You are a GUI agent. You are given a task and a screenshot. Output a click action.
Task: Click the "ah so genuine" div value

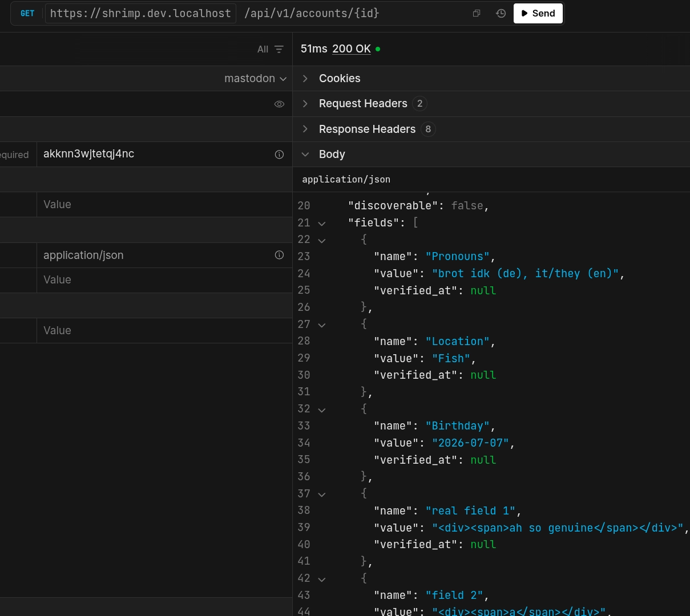click(x=558, y=528)
